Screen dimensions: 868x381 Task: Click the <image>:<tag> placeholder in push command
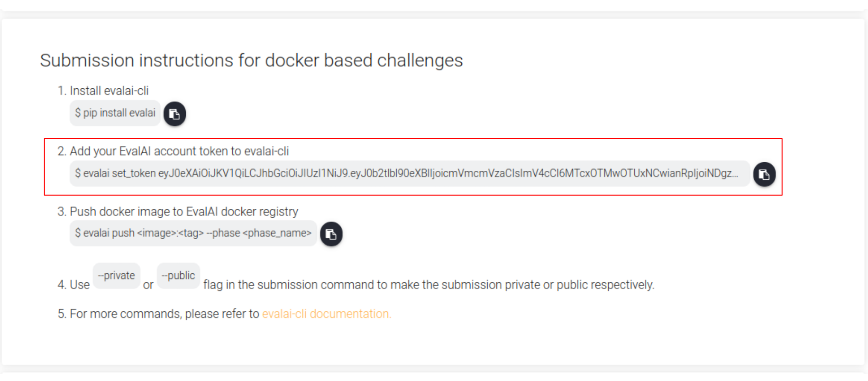coord(170,233)
